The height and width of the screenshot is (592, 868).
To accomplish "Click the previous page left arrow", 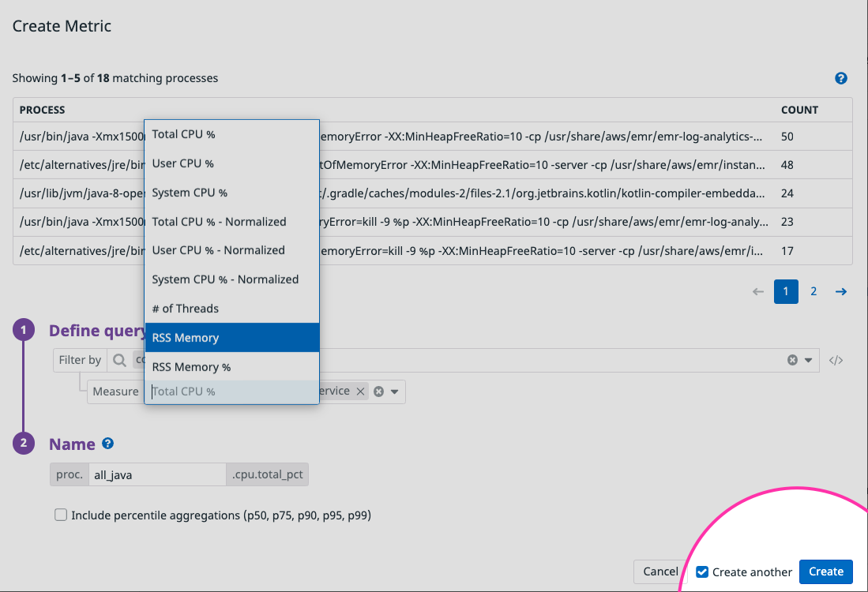I will 757,291.
